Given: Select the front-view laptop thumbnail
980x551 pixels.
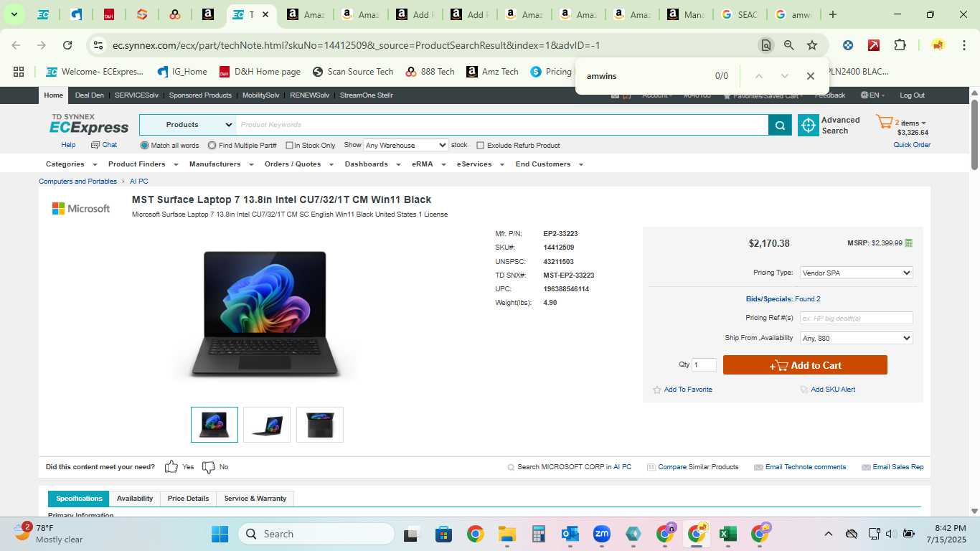Looking at the screenshot, I should [x=215, y=425].
